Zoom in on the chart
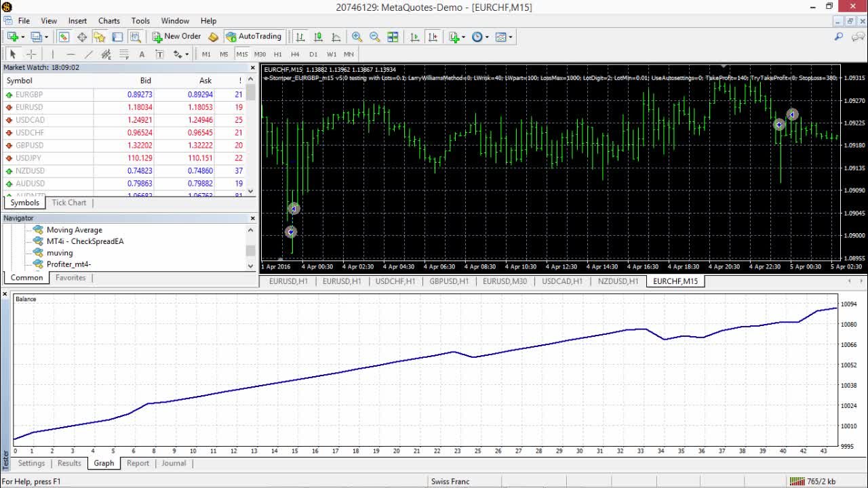This screenshot has width=868, height=488. click(x=357, y=37)
